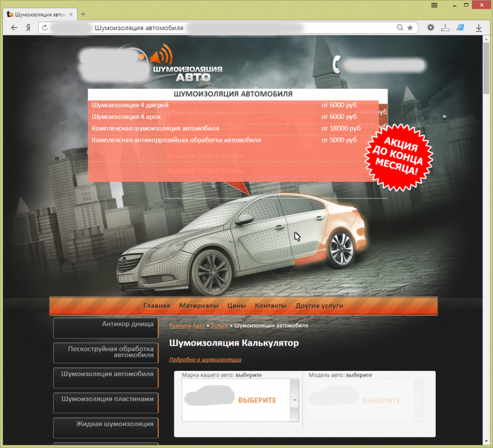This screenshot has height=448, width=493.
Task: Click the от 18000 руб price
Action: pyautogui.click(x=341, y=128)
